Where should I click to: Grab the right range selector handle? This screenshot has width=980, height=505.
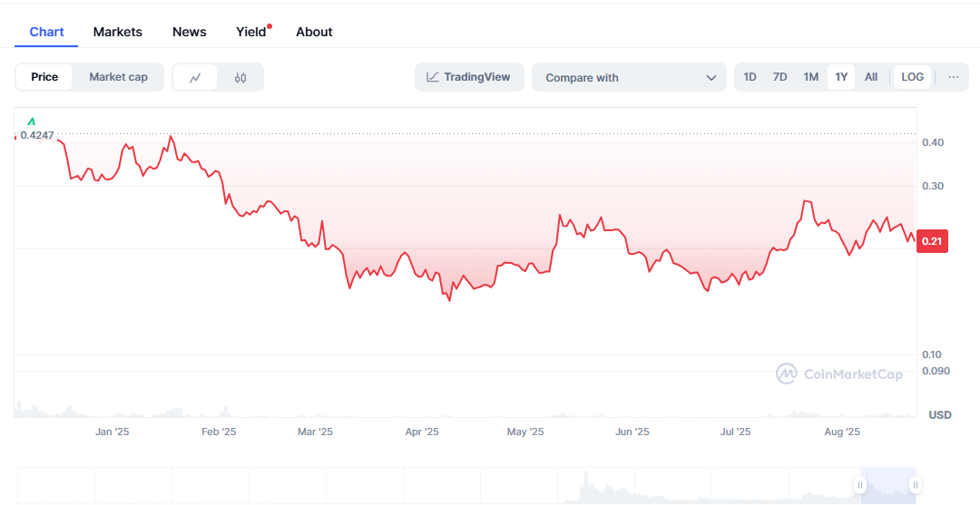click(x=915, y=485)
